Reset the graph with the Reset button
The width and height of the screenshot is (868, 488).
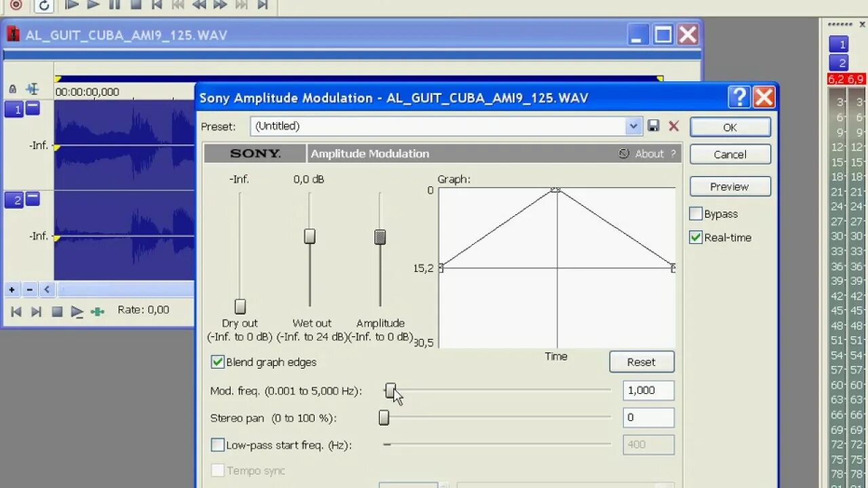tap(642, 362)
